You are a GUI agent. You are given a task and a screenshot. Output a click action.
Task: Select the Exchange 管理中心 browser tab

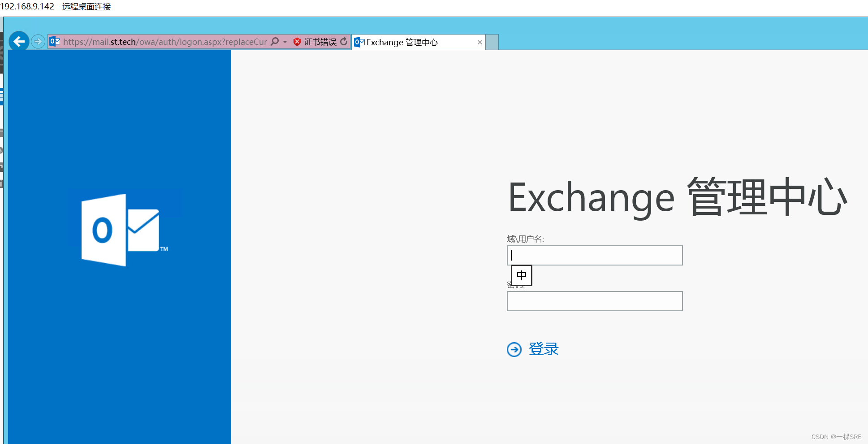(x=412, y=42)
